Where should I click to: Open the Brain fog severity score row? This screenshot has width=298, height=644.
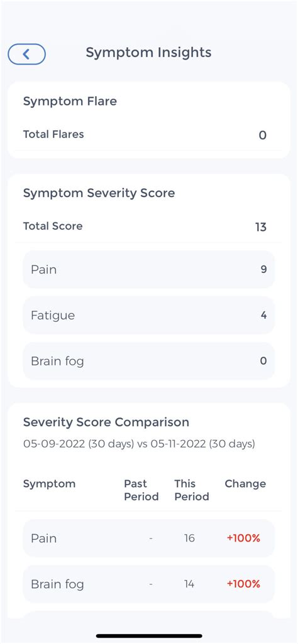tap(148, 361)
